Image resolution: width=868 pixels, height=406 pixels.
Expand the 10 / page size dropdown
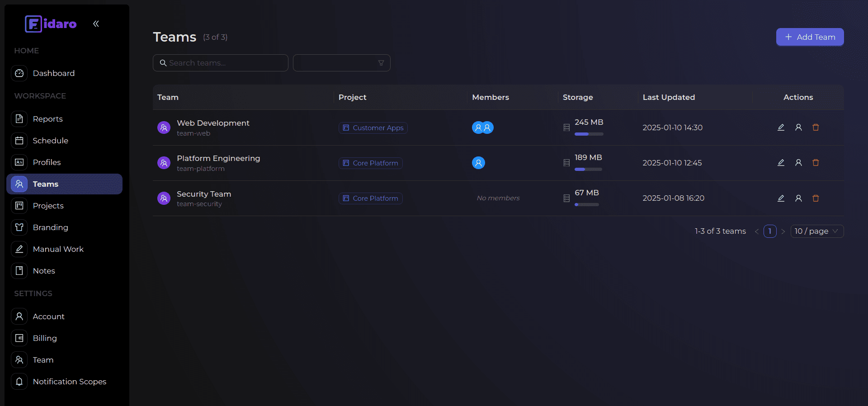pyautogui.click(x=816, y=231)
